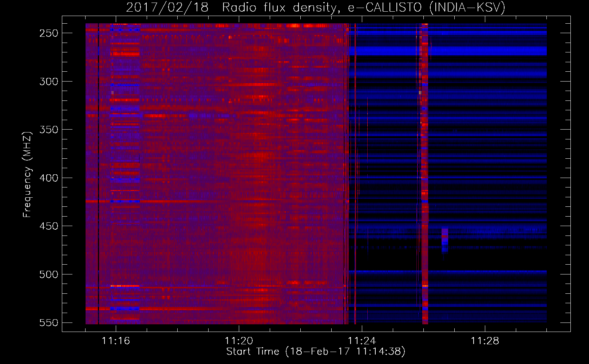Click the 11:20 time tick label
The image size is (589, 364).
[x=239, y=341]
